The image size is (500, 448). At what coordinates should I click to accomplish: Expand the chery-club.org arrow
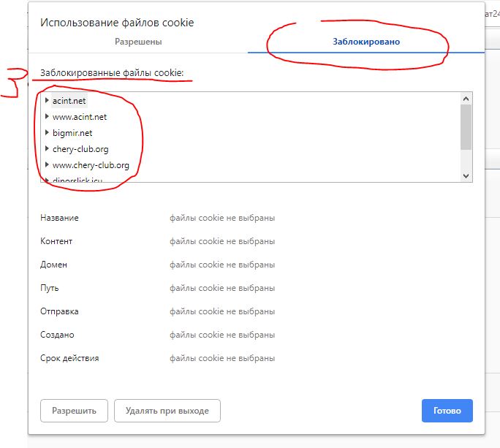click(47, 148)
